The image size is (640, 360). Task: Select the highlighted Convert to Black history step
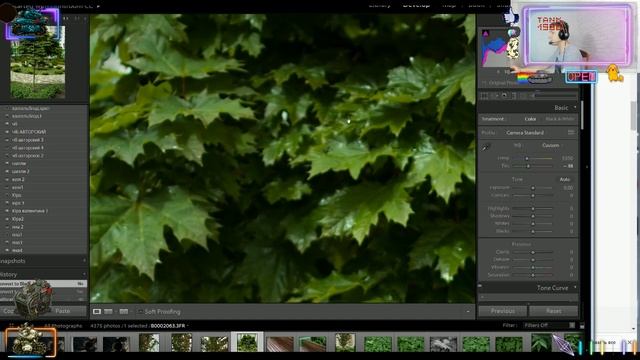43,283
